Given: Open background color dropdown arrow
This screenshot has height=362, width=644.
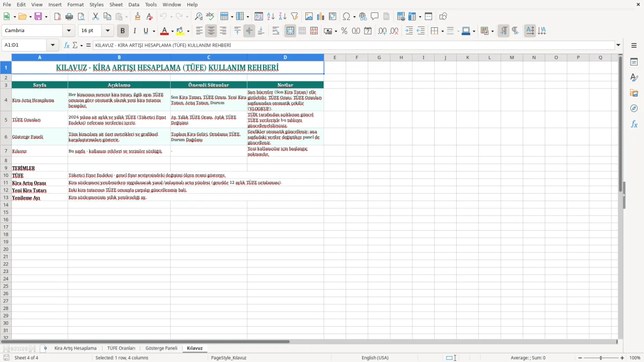Looking at the screenshot, I should tap(188, 31).
